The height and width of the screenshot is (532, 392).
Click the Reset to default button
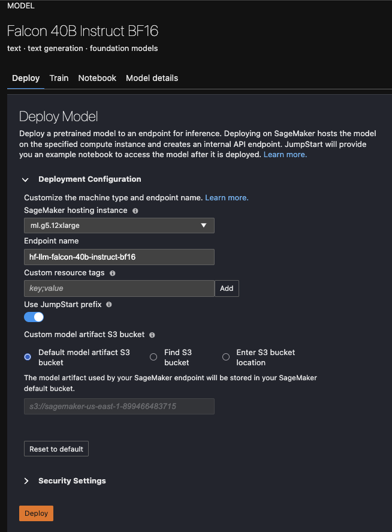pos(56,449)
